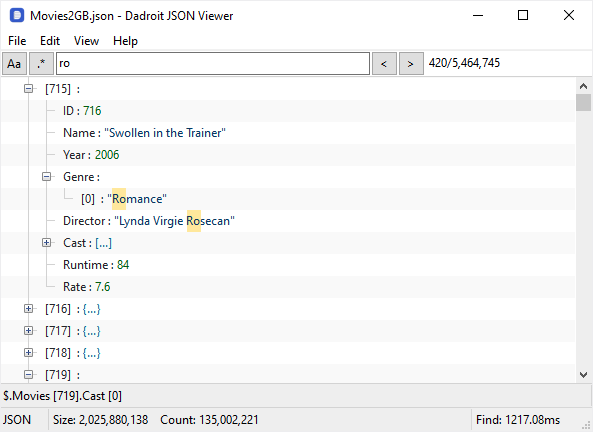Open the Help menu
The height and width of the screenshot is (432, 593).
(x=125, y=41)
